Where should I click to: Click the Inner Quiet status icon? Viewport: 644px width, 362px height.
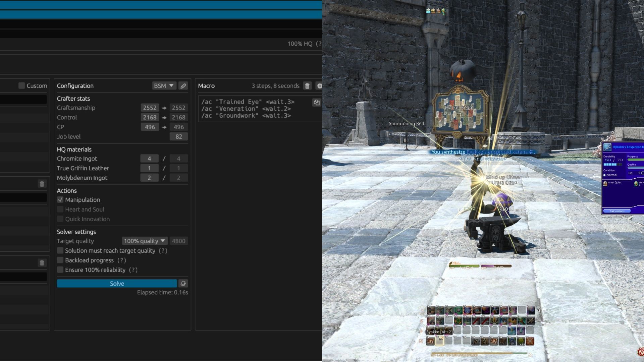coord(605,183)
